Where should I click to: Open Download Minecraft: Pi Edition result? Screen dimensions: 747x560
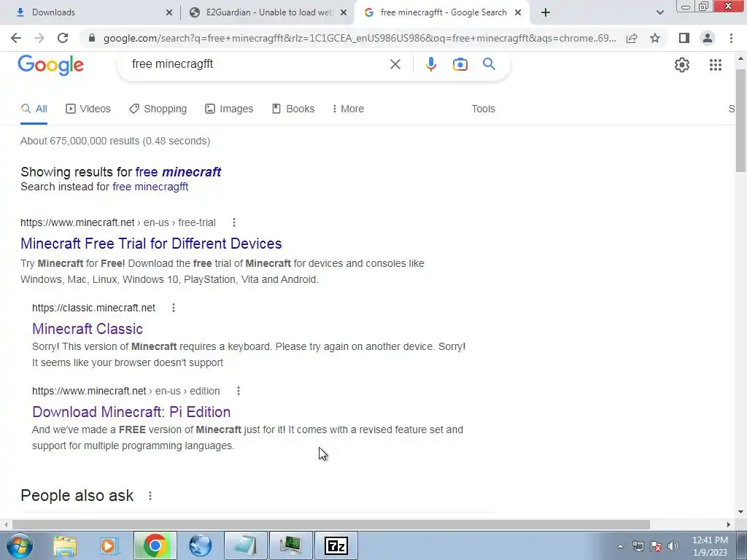point(131,412)
